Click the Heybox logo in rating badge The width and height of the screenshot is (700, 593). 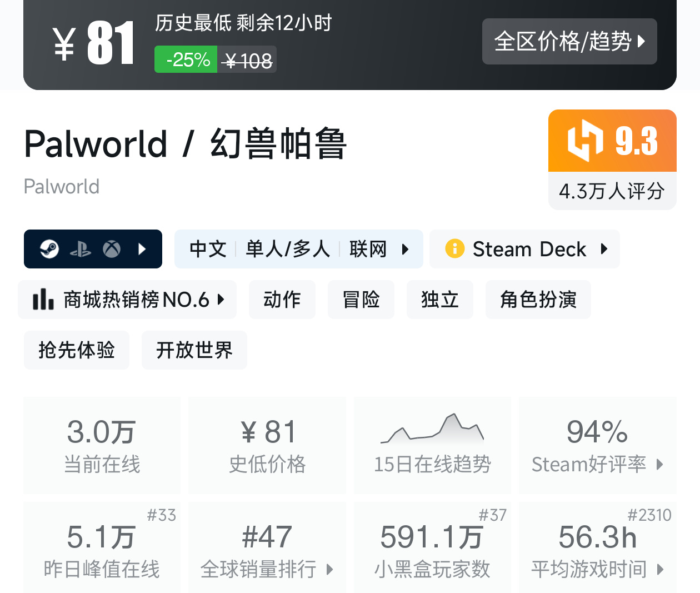tap(586, 141)
